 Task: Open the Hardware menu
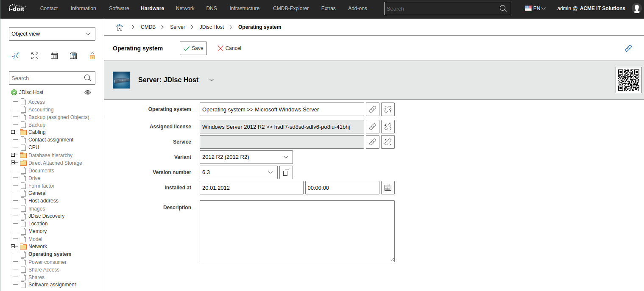(x=152, y=8)
